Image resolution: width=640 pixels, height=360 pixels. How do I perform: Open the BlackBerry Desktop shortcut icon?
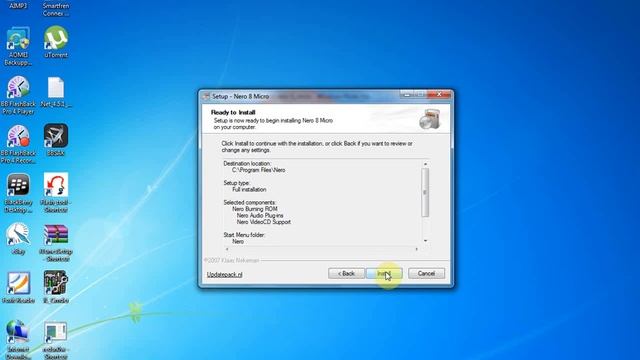tap(18, 186)
